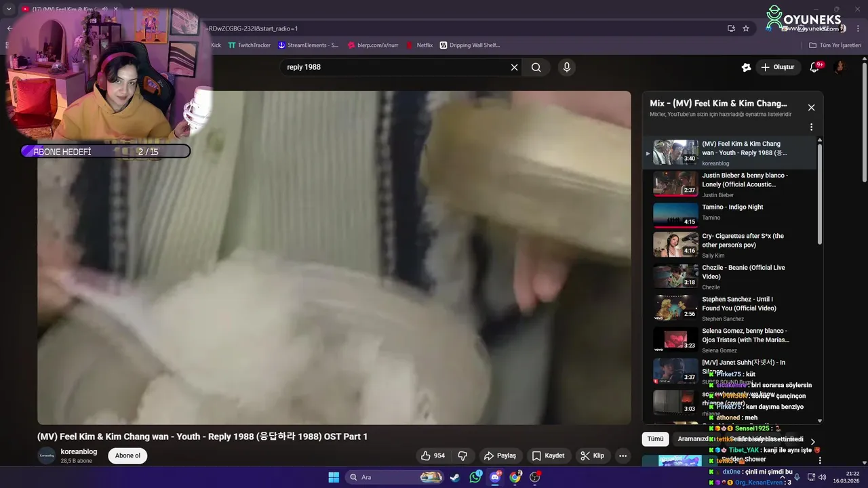Screen dimensions: 868x488
Task: Close the Mix playlist panel
Action: coord(811,108)
